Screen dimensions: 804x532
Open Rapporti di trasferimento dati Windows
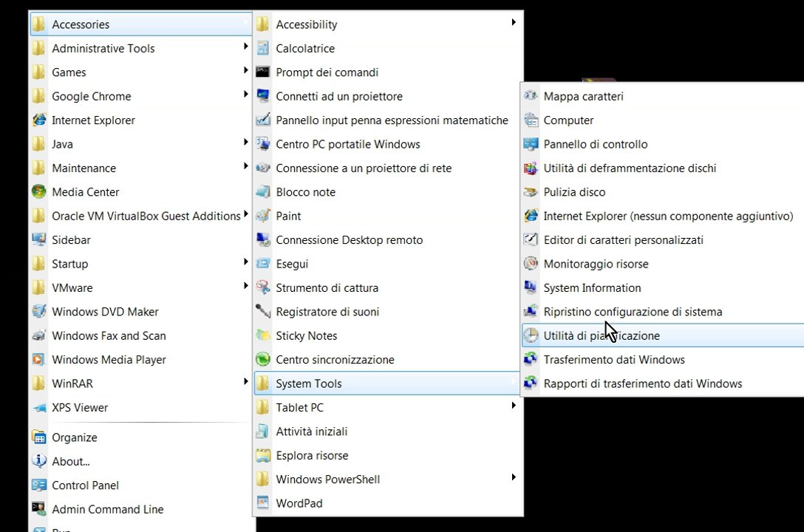pos(663,383)
